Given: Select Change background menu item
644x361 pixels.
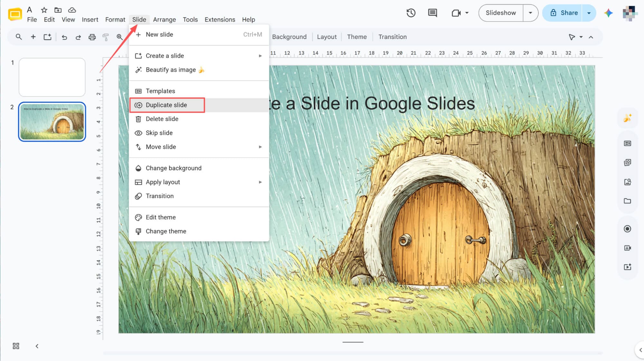Looking at the screenshot, I should pos(199,168).
